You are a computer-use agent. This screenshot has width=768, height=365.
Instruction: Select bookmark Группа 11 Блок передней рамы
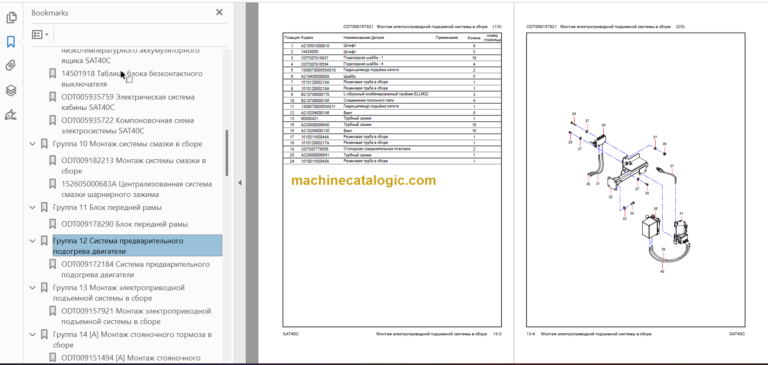(x=107, y=208)
